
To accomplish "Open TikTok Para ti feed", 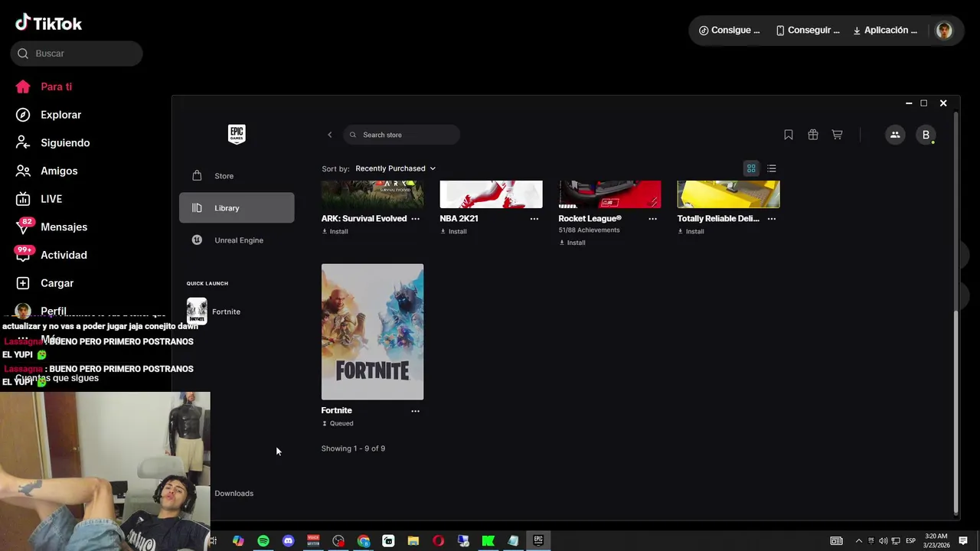I will 44,86.
